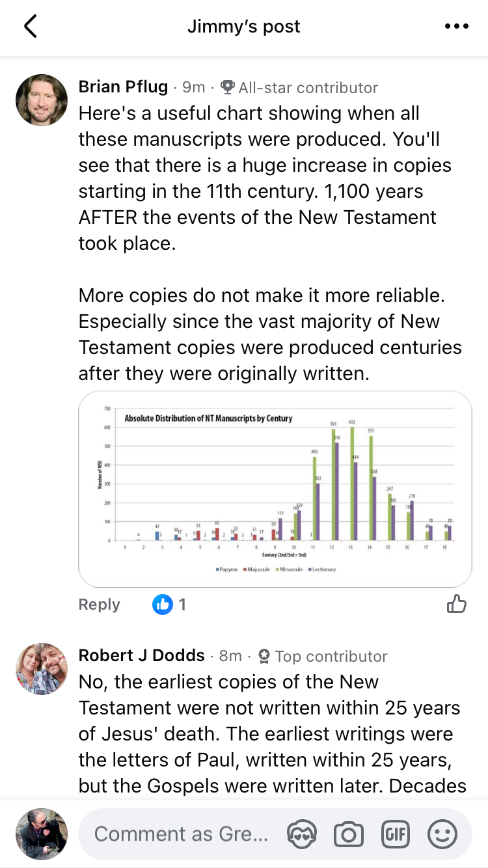
Task: Tap the camera icon in comment bar
Action: point(349,834)
